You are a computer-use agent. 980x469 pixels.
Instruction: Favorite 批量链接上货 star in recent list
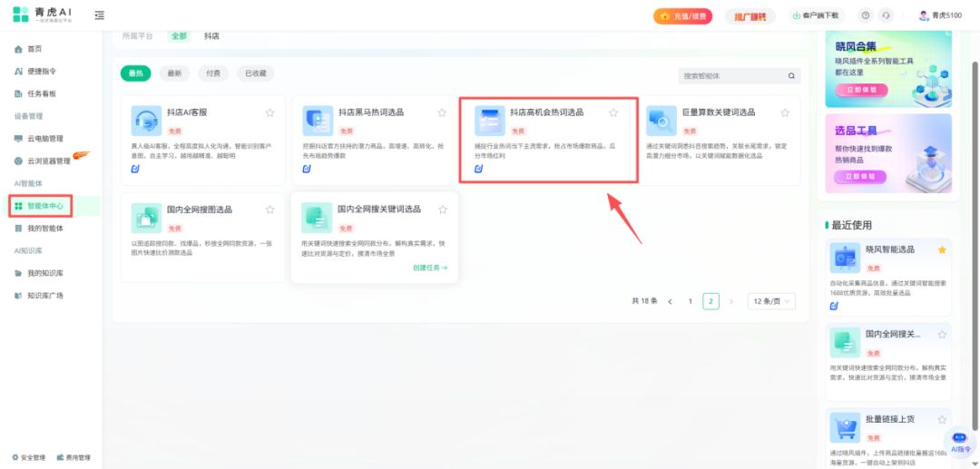942,420
